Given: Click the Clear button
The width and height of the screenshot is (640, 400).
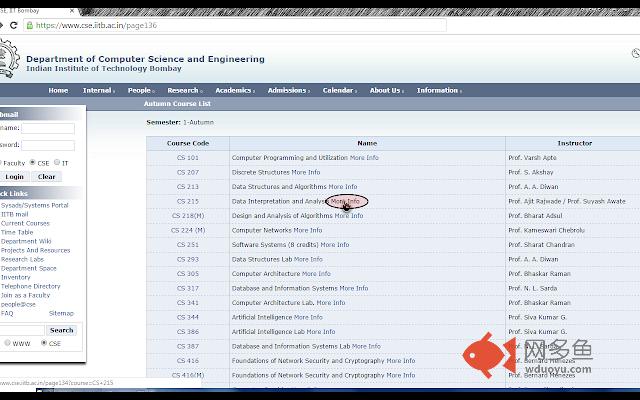Looking at the screenshot, I should (x=47, y=177).
